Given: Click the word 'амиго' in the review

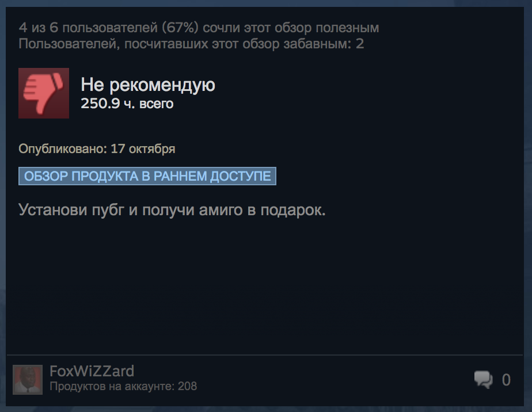Looking at the screenshot, I should click(221, 210).
